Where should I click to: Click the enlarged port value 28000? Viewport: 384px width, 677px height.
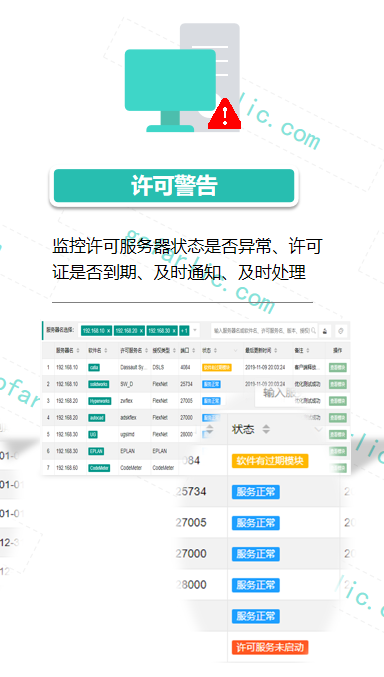tap(191, 585)
